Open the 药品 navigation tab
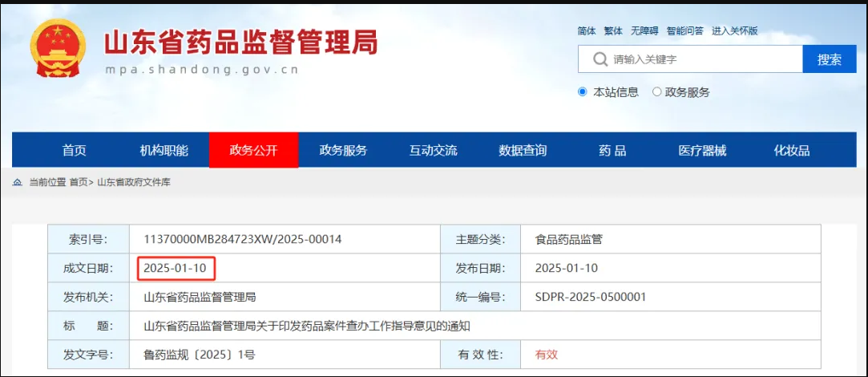868x377 pixels. tap(612, 150)
